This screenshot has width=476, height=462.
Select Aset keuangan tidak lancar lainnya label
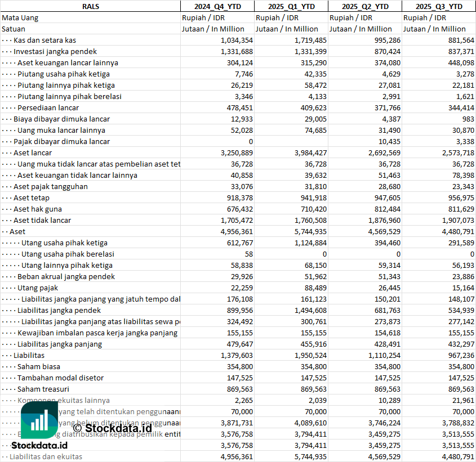click(x=77, y=175)
